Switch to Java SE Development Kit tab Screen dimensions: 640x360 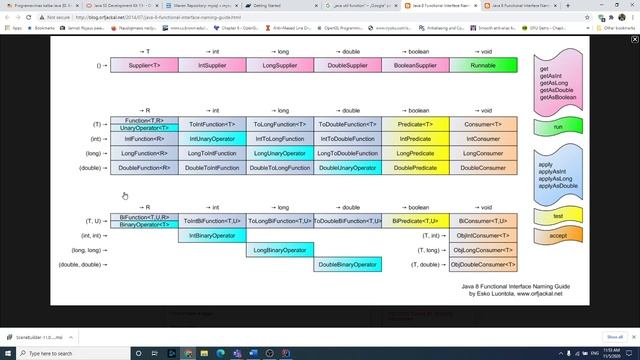pyautogui.click(x=122, y=6)
